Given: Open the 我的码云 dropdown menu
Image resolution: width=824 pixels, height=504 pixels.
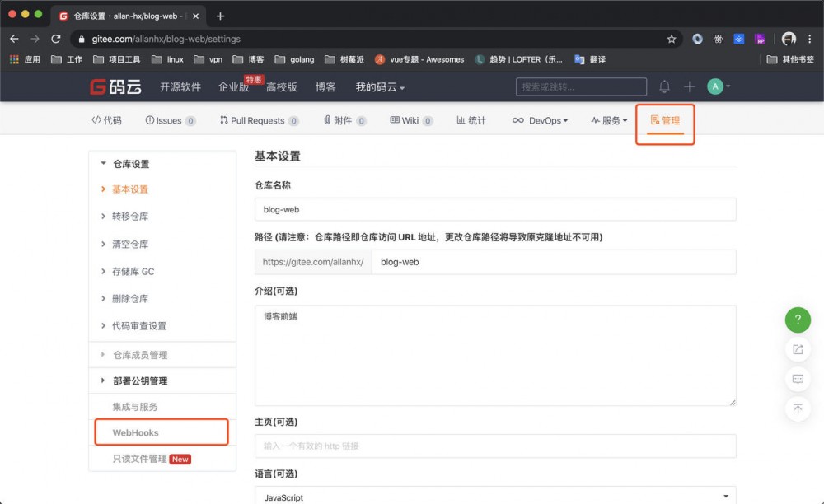Looking at the screenshot, I should click(x=378, y=86).
